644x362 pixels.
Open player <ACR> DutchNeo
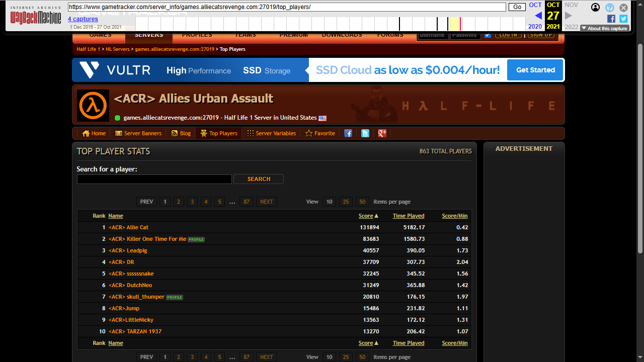tap(130, 286)
